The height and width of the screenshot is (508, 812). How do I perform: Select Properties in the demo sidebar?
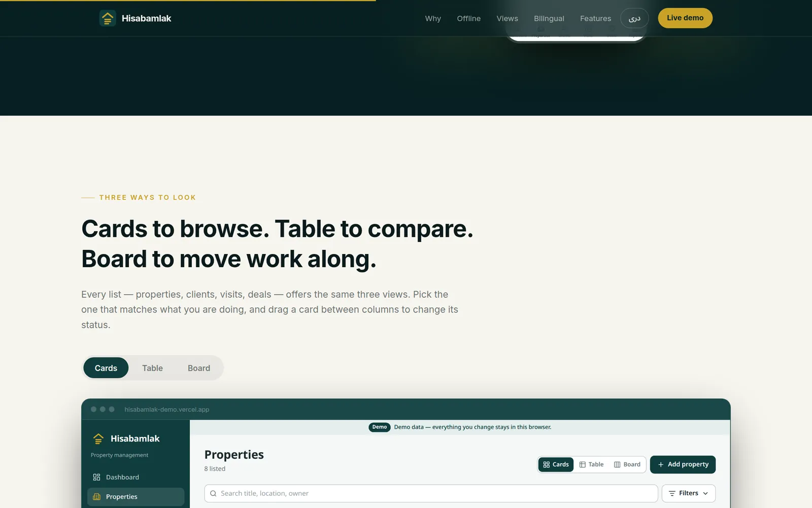point(136,497)
